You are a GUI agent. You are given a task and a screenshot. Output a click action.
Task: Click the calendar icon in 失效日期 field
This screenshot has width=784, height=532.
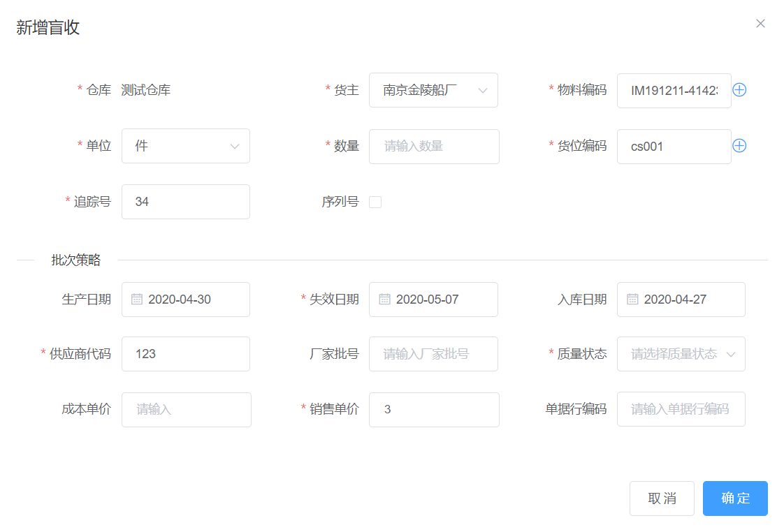(x=384, y=300)
